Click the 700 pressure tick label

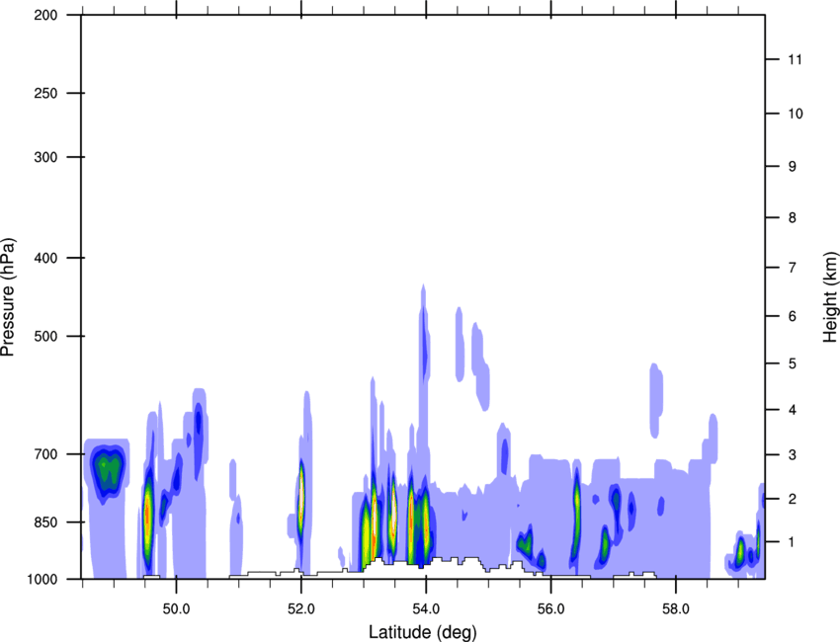(x=45, y=454)
